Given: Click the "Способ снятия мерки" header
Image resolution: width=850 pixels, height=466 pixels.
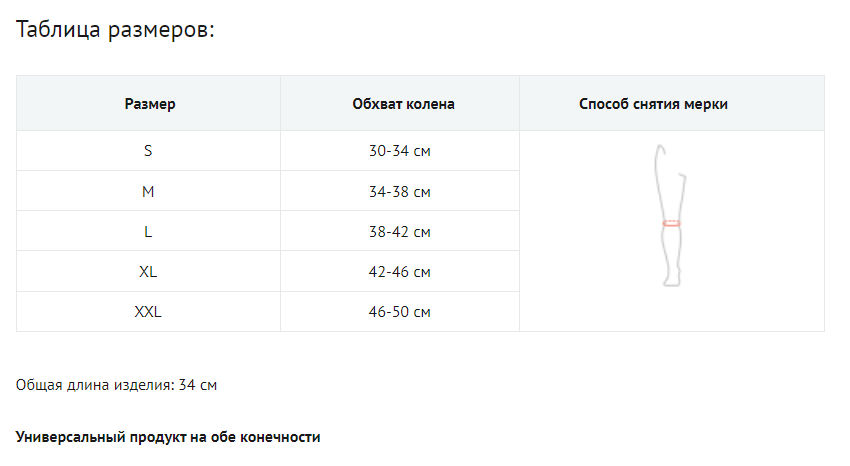Looking at the screenshot, I should click(x=653, y=104).
